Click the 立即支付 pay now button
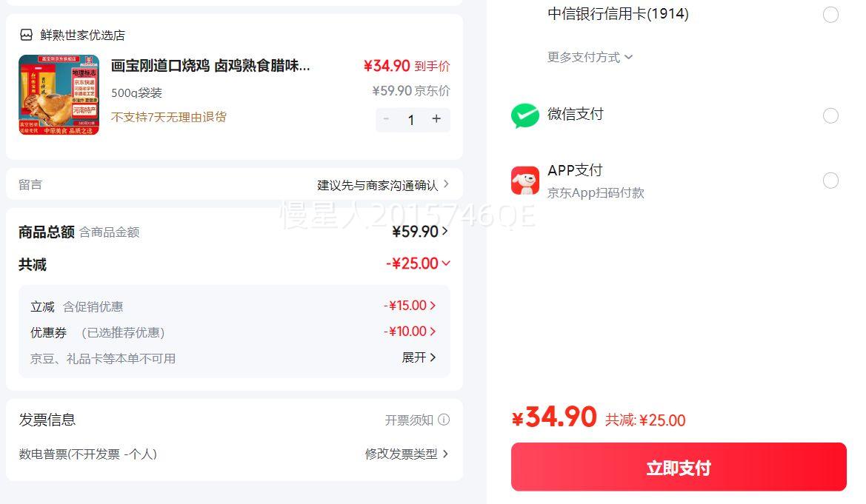Screen dimensions: 866x504 click(x=679, y=467)
